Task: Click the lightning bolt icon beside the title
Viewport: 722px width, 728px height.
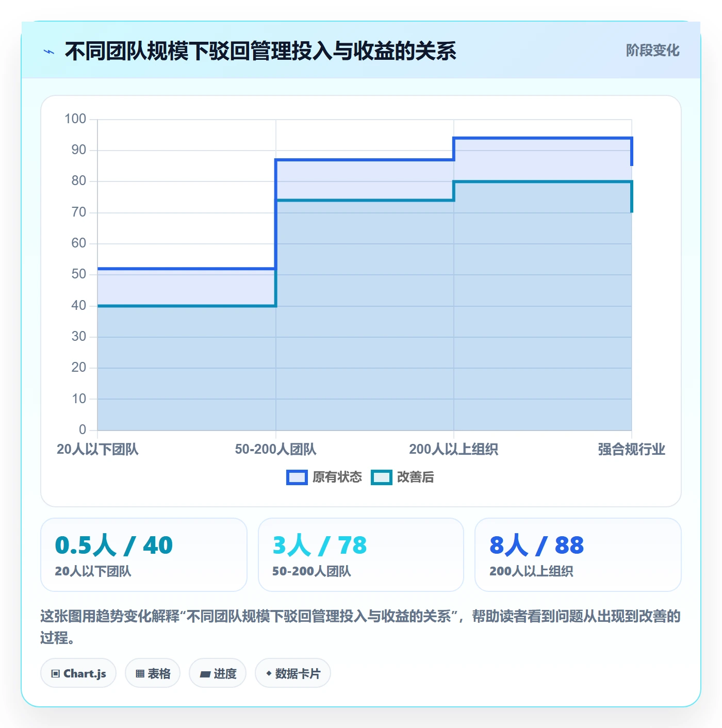Action: click(x=49, y=52)
